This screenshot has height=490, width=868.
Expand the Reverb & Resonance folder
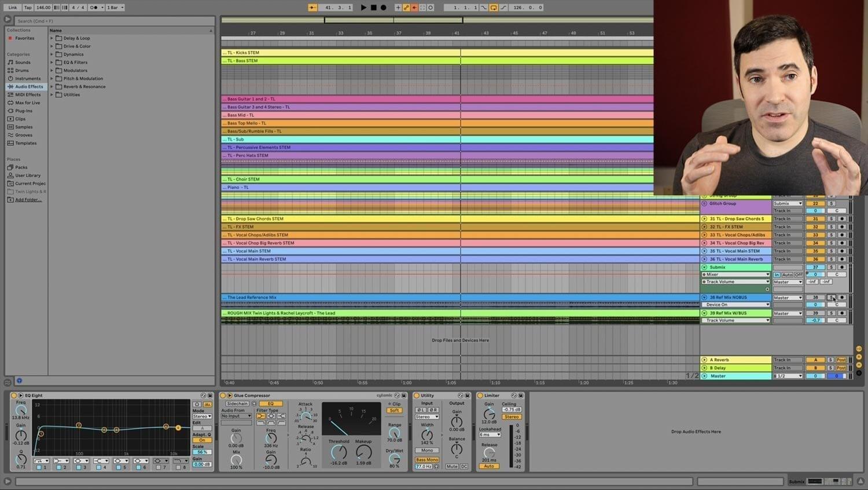click(x=52, y=87)
